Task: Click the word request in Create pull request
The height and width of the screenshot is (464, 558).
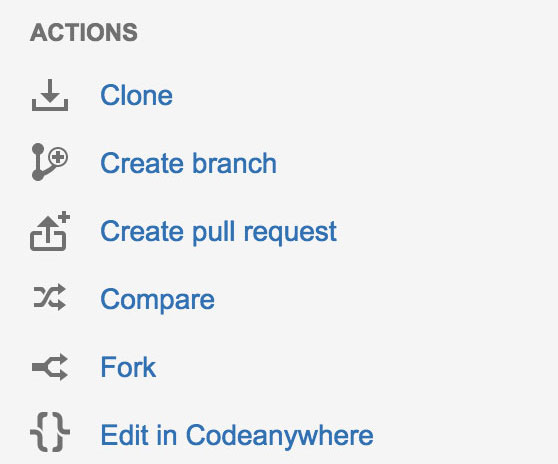Action: tap(290, 232)
